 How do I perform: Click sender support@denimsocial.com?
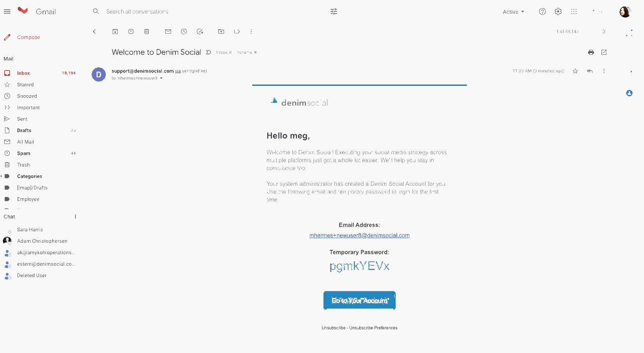pos(143,71)
